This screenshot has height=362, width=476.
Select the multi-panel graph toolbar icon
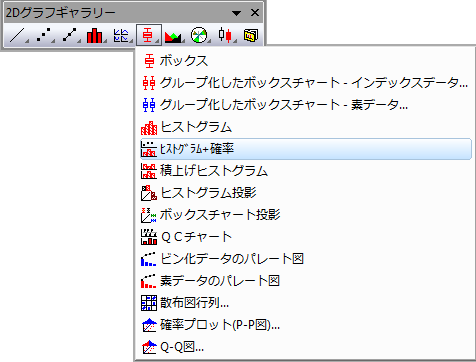(x=121, y=35)
